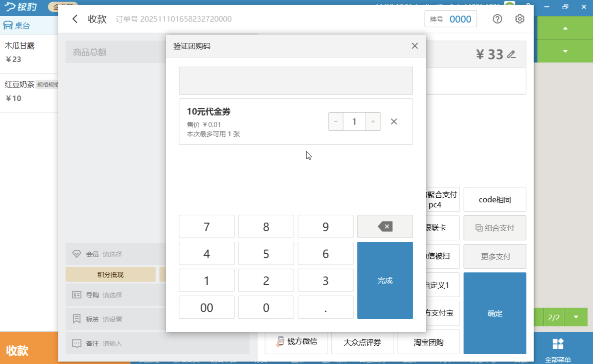Open the settings gear icon

[x=519, y=19]
